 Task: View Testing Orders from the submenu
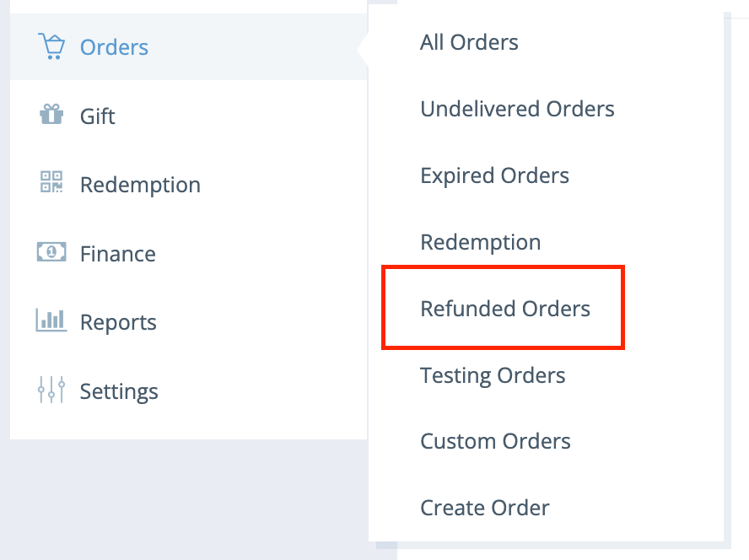point(493,375)
